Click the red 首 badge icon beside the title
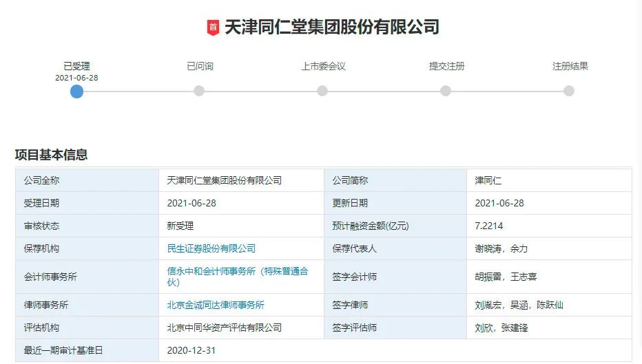This screenshot has width=642, height=364. (213, 28)
